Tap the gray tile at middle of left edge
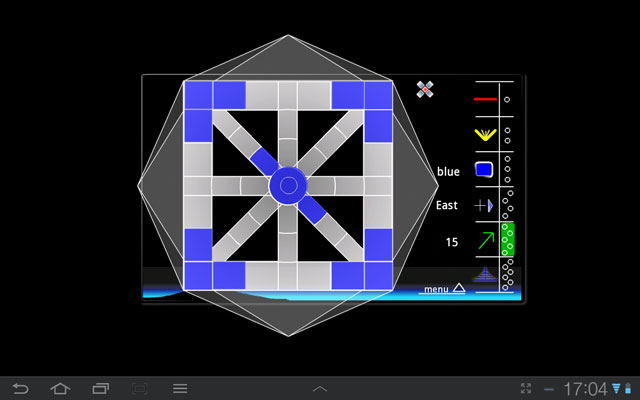This screenshot has height=400, width=640. [198, 186]
